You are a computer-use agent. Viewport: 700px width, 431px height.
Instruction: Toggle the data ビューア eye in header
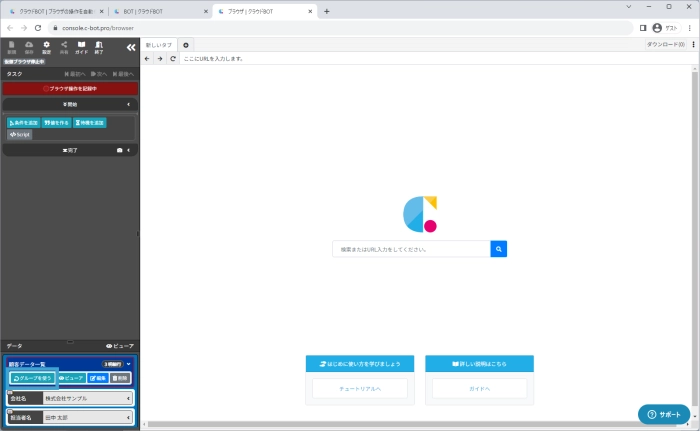pos(119,345)
